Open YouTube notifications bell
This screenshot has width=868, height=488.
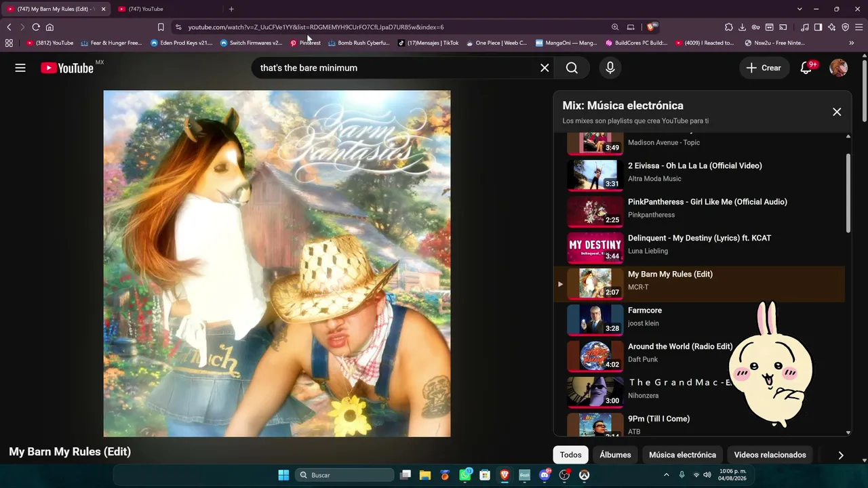[806, 68]
